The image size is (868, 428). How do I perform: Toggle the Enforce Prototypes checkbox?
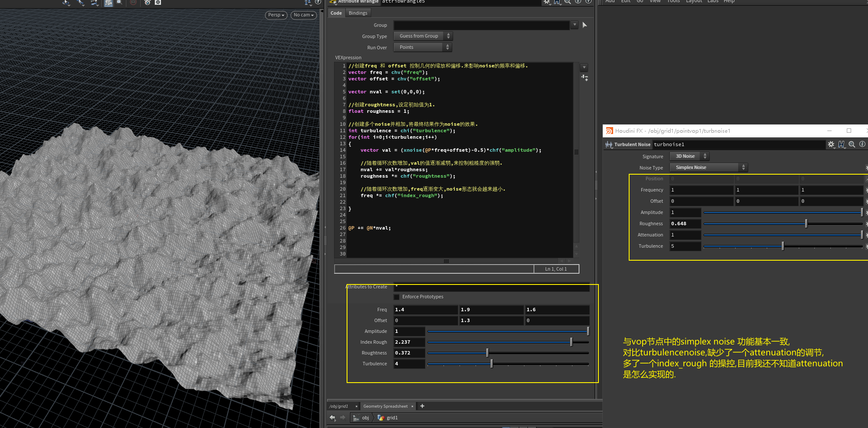coord(397,297)
